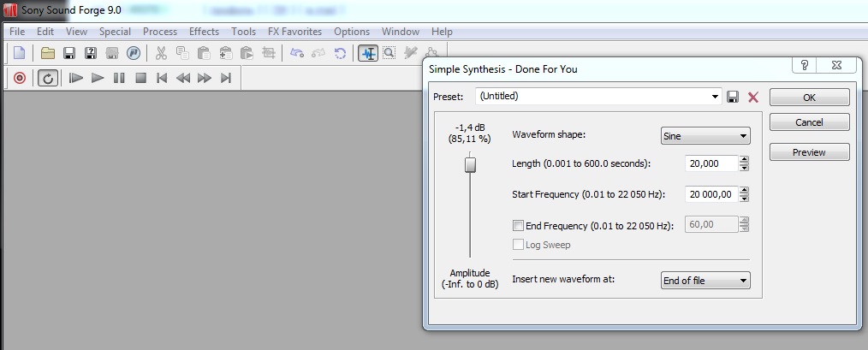Viewport: 868px width, 350px height.
Task: Open the Tools menu
Action: tap(244, 32)
